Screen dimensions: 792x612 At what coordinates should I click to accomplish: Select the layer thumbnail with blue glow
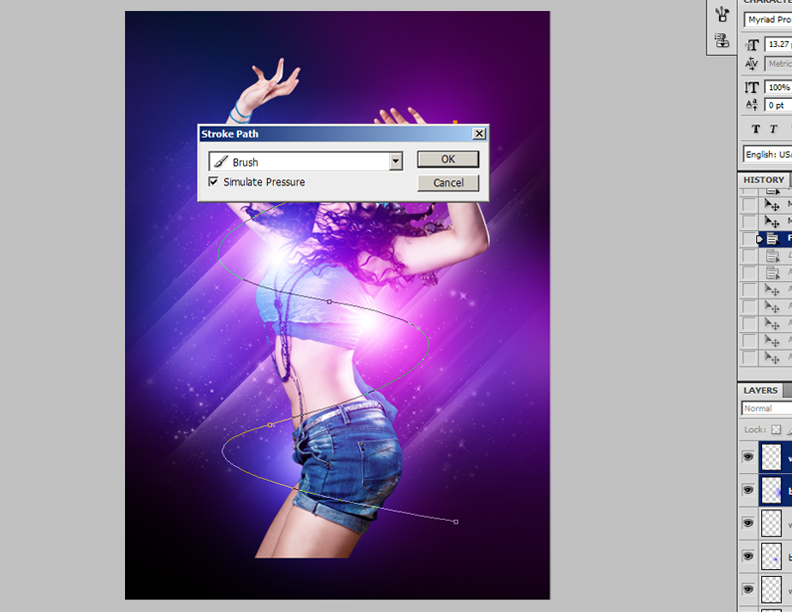(x=771, y=490)
